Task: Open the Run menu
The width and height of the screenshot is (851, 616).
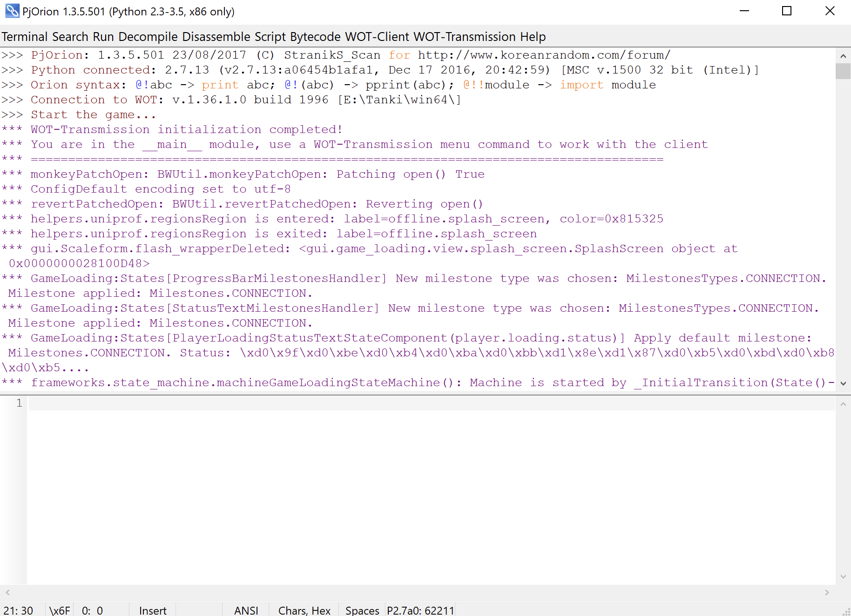Action: (103, 37)
